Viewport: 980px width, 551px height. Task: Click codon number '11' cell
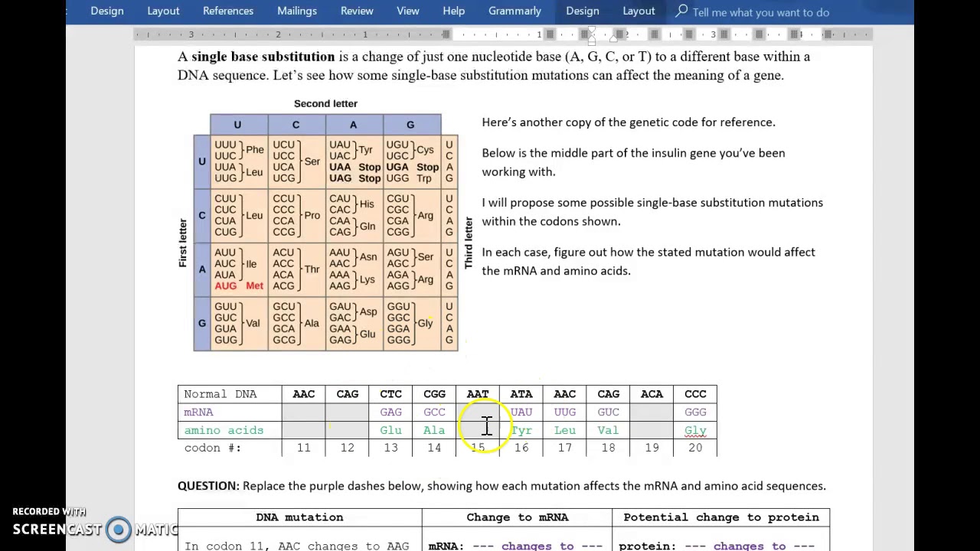[304, 448]
